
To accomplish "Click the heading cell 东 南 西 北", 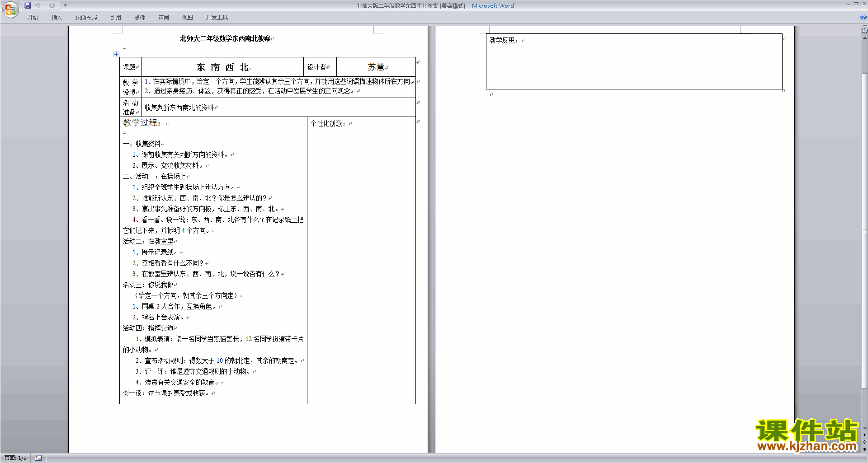I will (x=223, y=67).
